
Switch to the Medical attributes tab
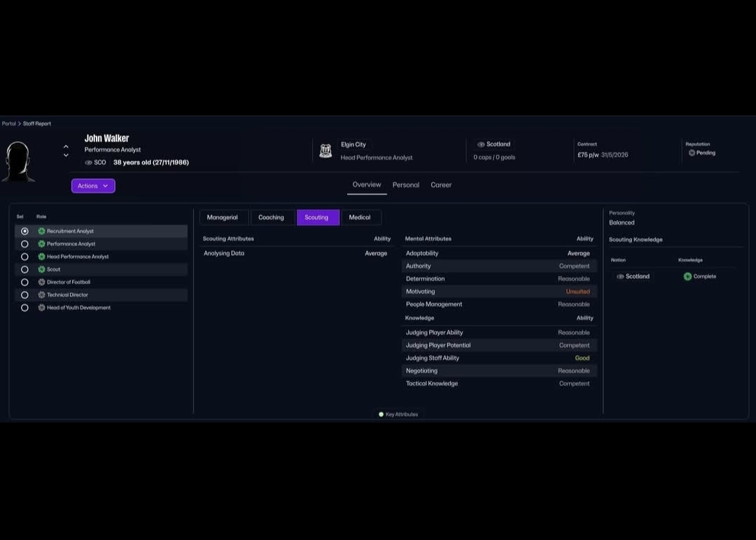coord(360,218)
